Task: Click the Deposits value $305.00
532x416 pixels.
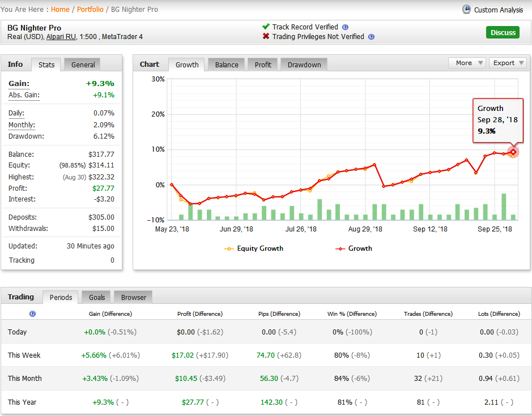Action: click(x=101, y=217)
